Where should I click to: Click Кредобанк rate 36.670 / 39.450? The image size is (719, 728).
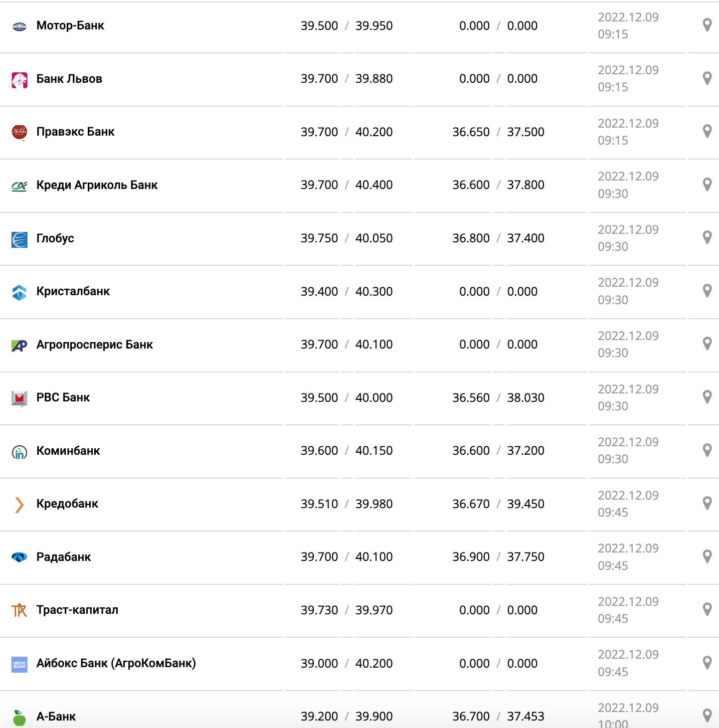click(498, 504)
